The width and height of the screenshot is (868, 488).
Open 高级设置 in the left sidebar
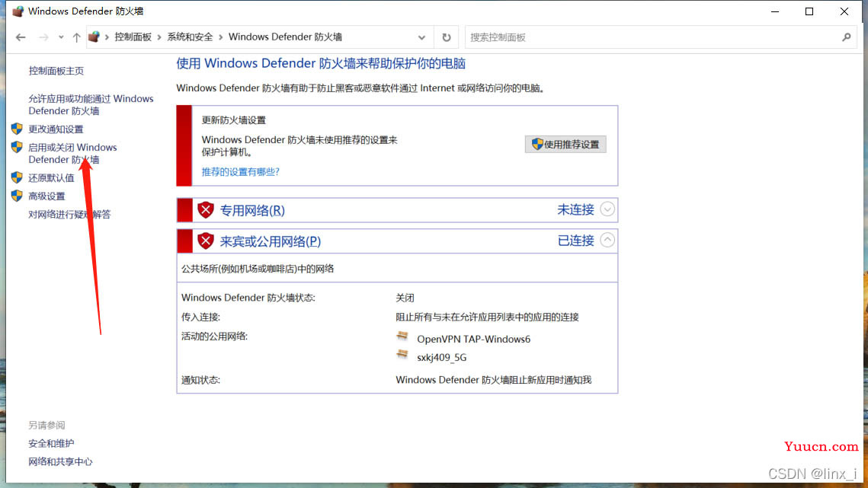tap(46, 196)
